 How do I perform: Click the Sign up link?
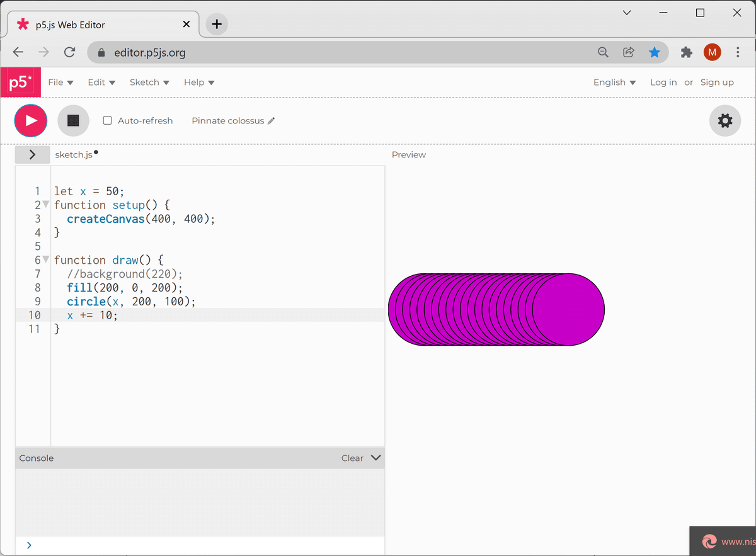click(x=717, y=82)
